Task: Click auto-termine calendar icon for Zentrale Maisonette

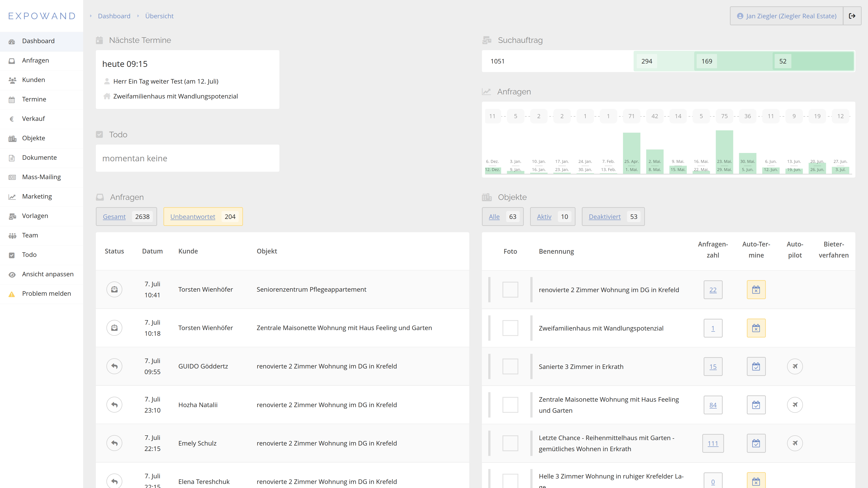Action: (x=756, y=405)
